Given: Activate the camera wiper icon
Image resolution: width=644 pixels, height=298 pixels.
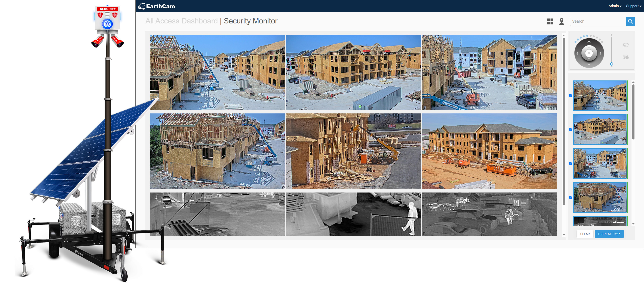Looking at the screenshot, I should point(626,45).
